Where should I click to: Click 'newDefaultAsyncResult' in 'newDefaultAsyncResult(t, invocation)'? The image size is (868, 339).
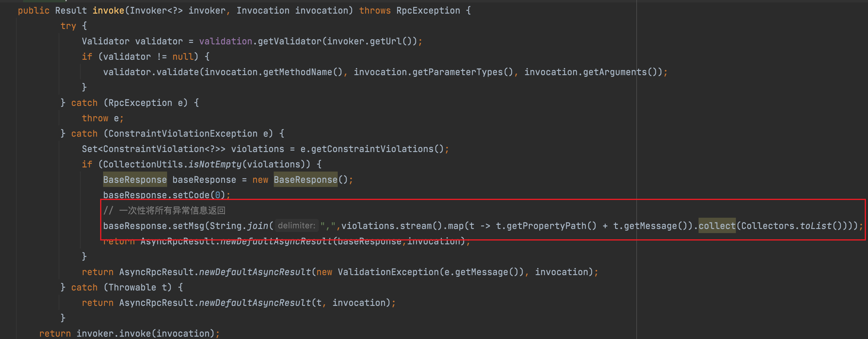coord(255,303)
